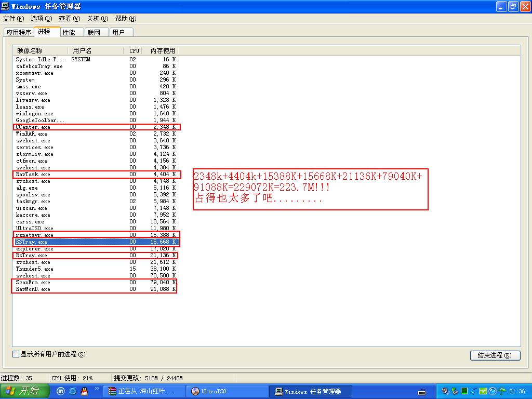
Task: Click Windows 任务管理器 taskbar button
Action: [x=311, y=391]
